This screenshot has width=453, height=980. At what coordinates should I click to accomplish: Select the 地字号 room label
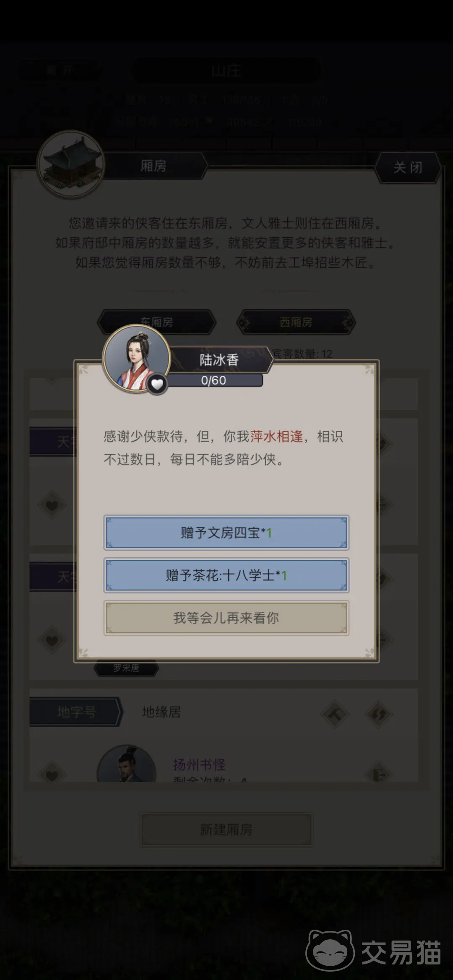tap(76, 712)
